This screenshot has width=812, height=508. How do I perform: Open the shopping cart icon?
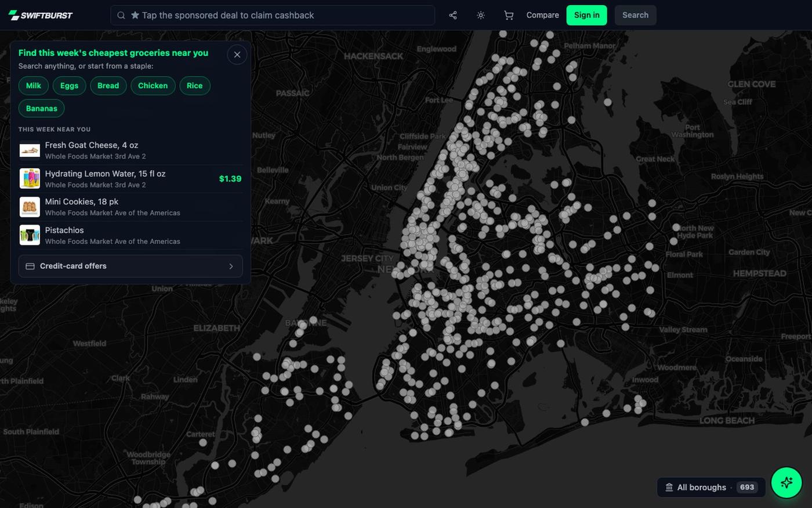click(509, 15)
